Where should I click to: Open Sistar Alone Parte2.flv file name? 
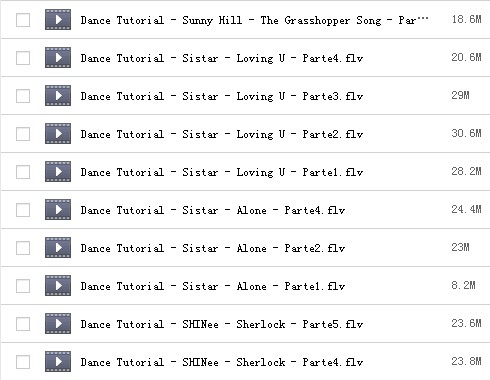213,248
